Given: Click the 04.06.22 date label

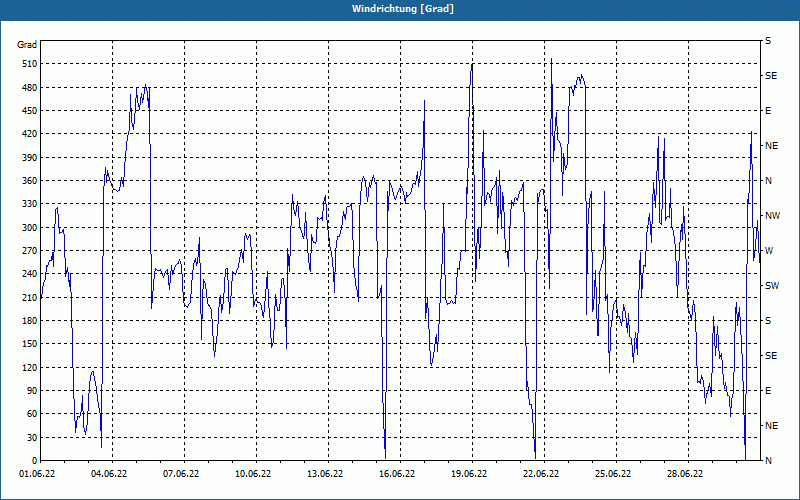Looking at the screenshot, I should [x=109, y=474].
